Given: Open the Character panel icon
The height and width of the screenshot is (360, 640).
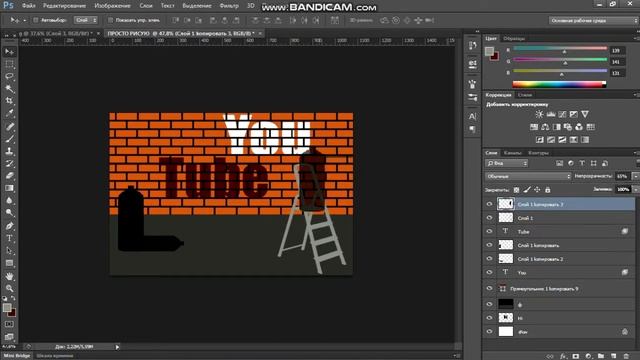Looking at the screenshot, I should pyautogui.click(x=472, y=117).
